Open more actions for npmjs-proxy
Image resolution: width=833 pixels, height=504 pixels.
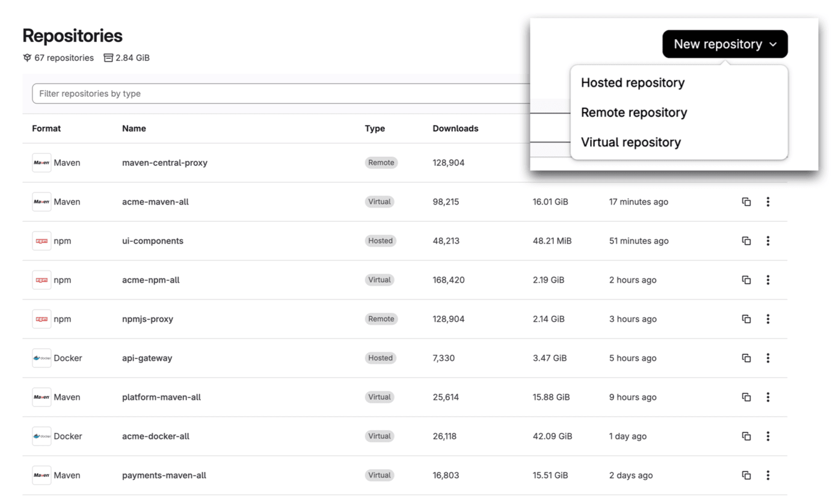click(768, 319)
